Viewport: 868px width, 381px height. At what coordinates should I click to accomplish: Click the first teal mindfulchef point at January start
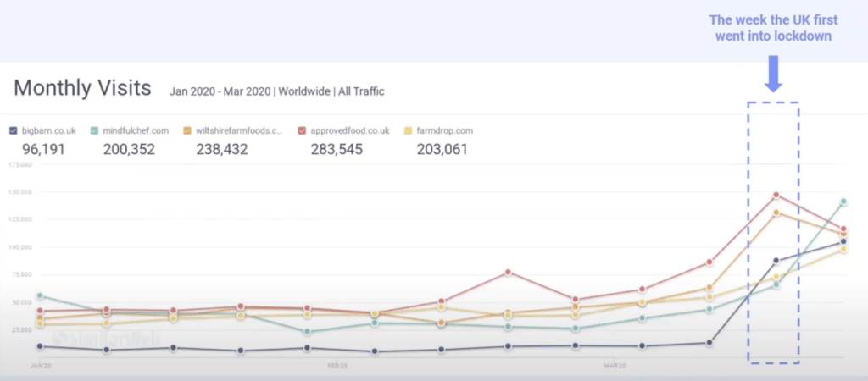tap(38, 296)
